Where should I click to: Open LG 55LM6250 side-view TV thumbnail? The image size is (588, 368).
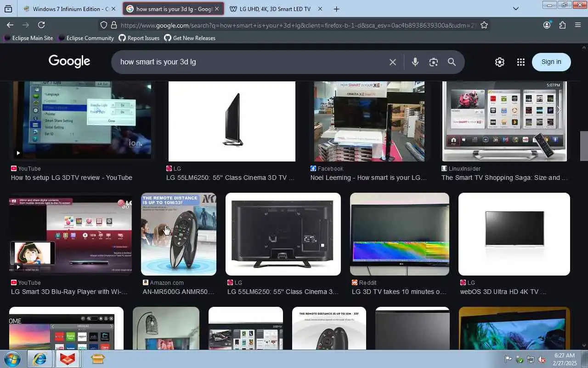232,121
